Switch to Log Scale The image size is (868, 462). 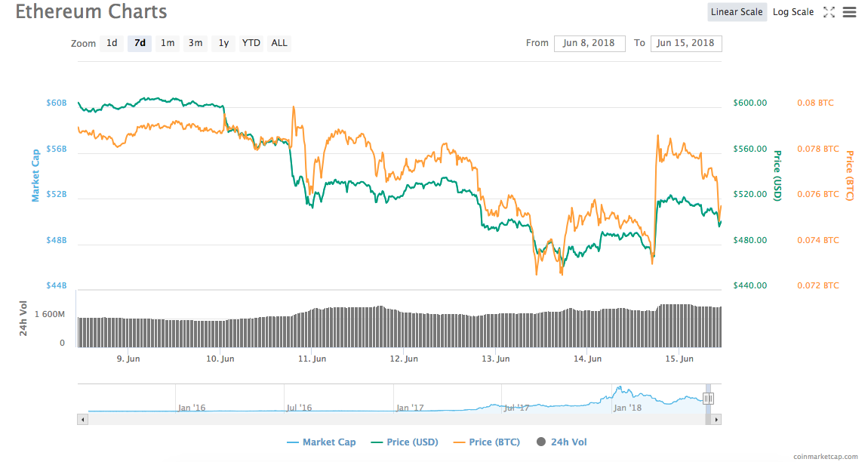(793, 12)
